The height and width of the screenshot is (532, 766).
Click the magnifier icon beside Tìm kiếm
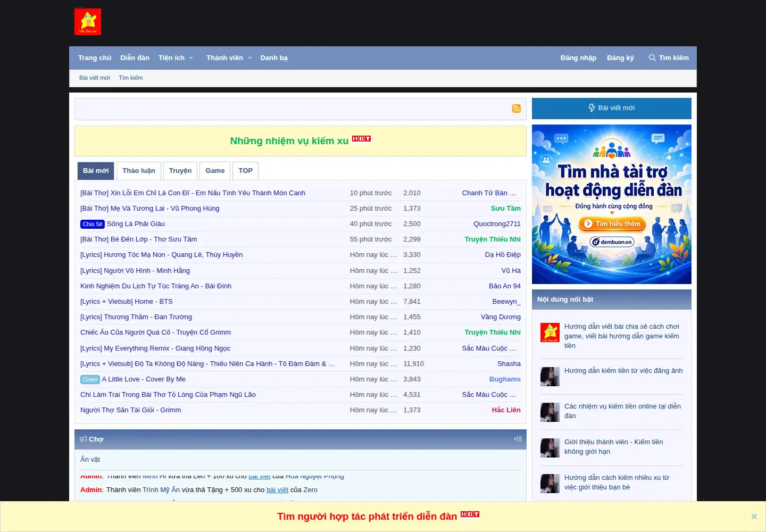click(652, 58)
